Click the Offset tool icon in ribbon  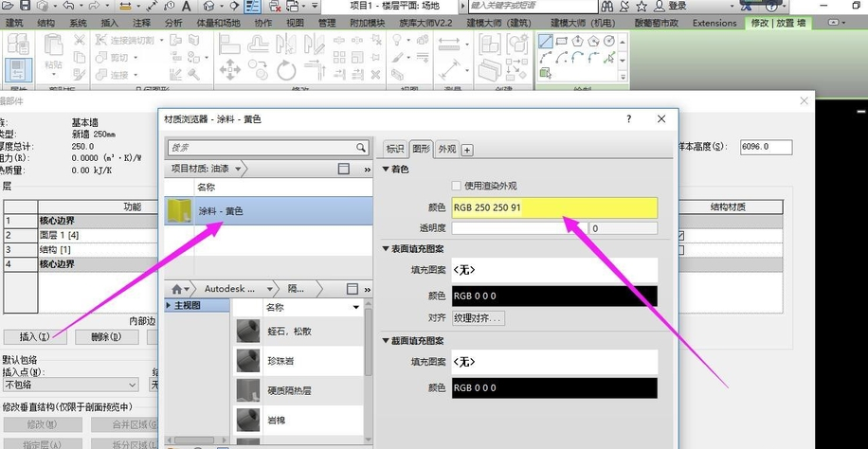258,45
